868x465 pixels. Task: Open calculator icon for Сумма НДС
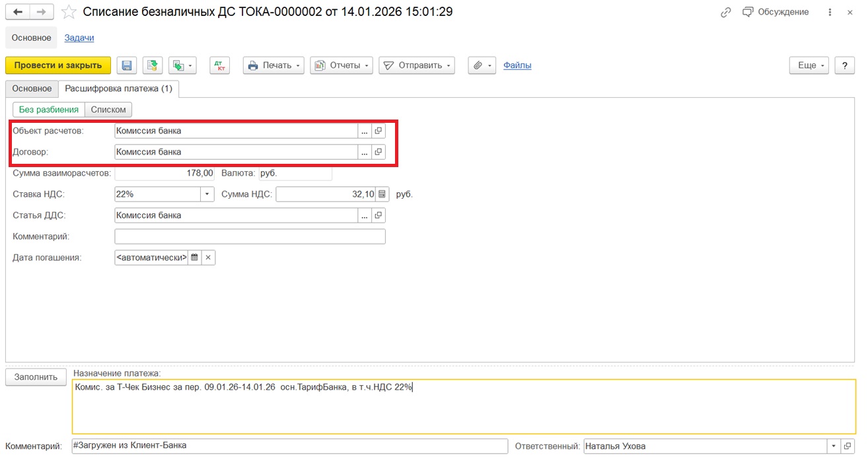tap(382, 194)
